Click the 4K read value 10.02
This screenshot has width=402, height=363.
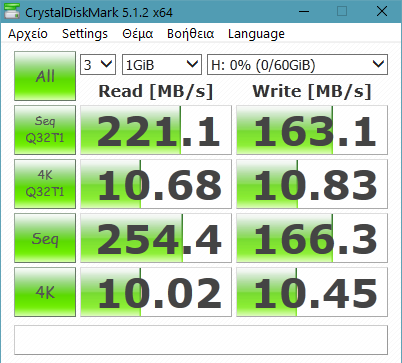pos(156,292)
